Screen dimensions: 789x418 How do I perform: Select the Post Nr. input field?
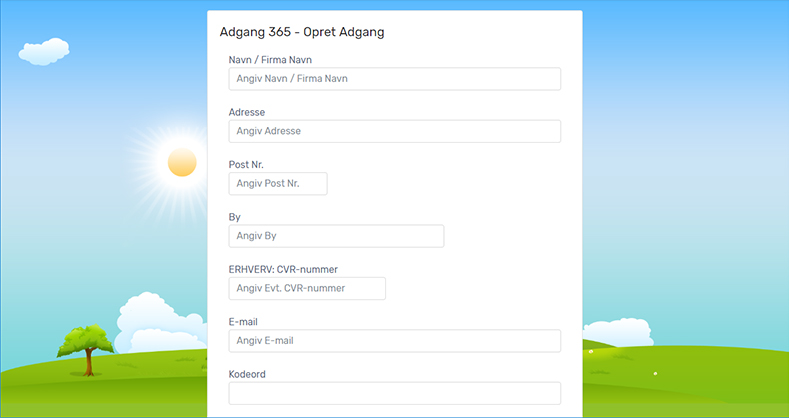pyautogui.click(x=278, y=184)
